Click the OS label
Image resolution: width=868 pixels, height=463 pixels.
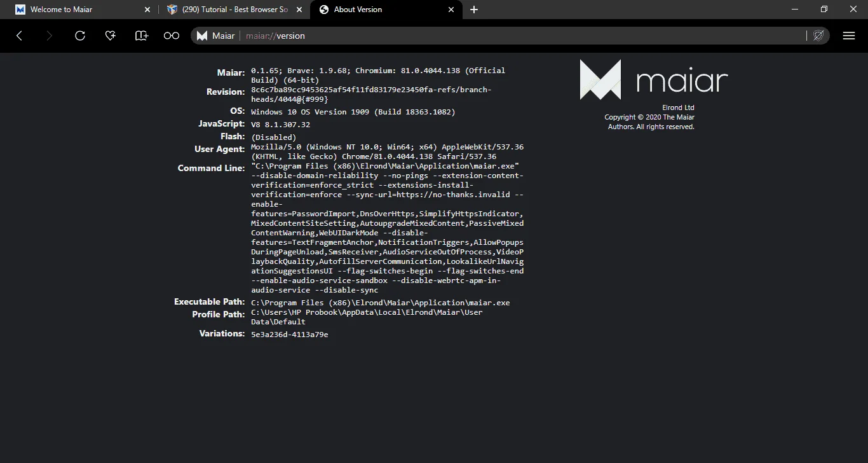[x=237, y=111]
